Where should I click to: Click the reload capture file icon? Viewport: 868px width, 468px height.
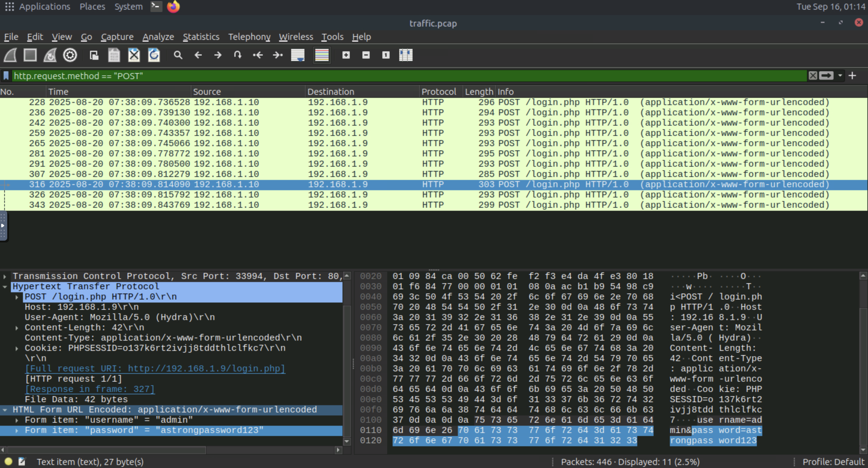tap(154, 55)
